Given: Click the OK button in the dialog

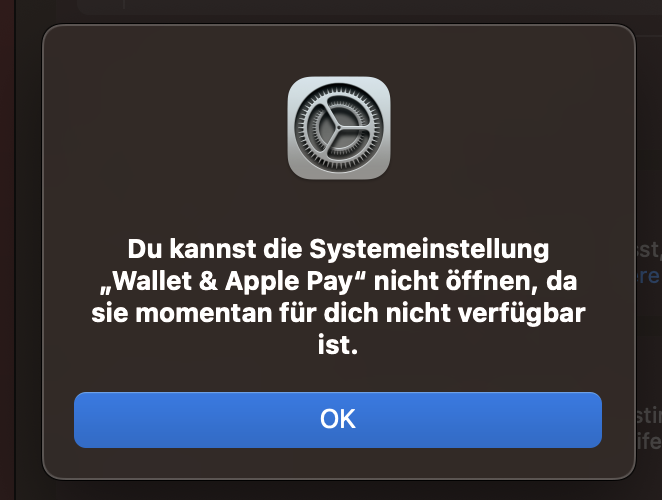Looking at the screenshot, I should coord(338,420).
